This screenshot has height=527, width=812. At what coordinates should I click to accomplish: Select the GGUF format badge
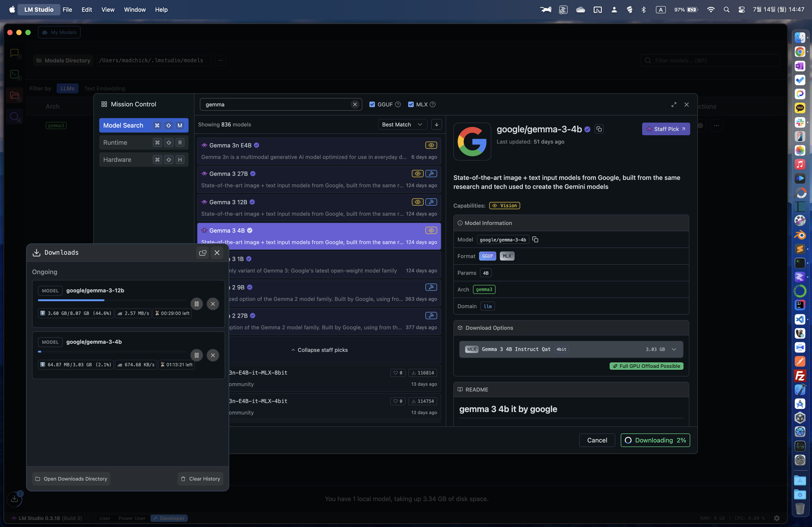[487, 256]
